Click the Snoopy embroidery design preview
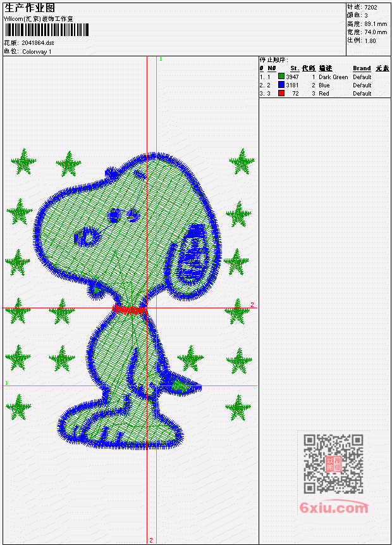 pyautogui.click(x=127, y=301)
